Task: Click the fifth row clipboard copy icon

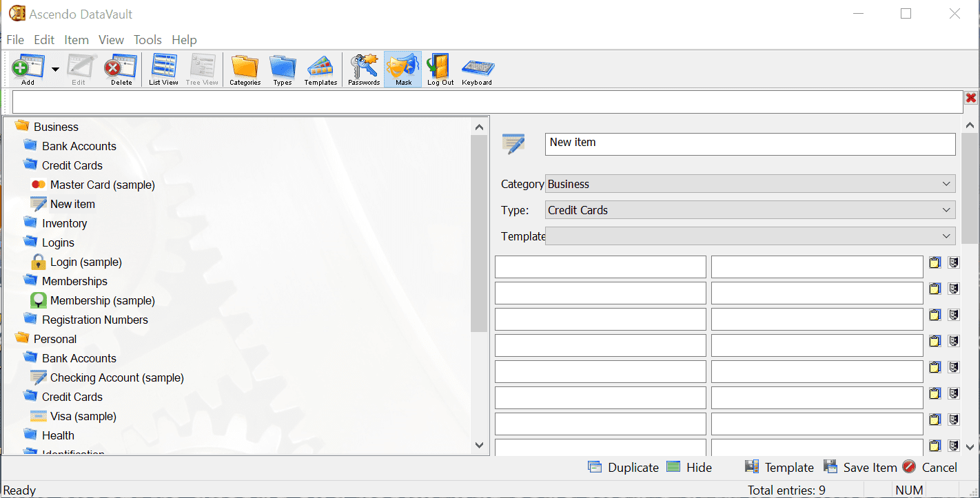Action: (935, 367)
